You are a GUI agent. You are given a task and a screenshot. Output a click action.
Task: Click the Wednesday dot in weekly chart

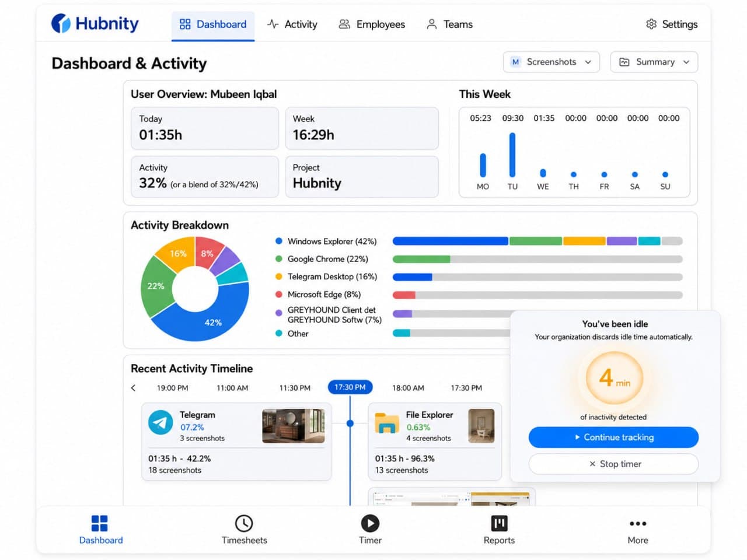coord(543,173)
